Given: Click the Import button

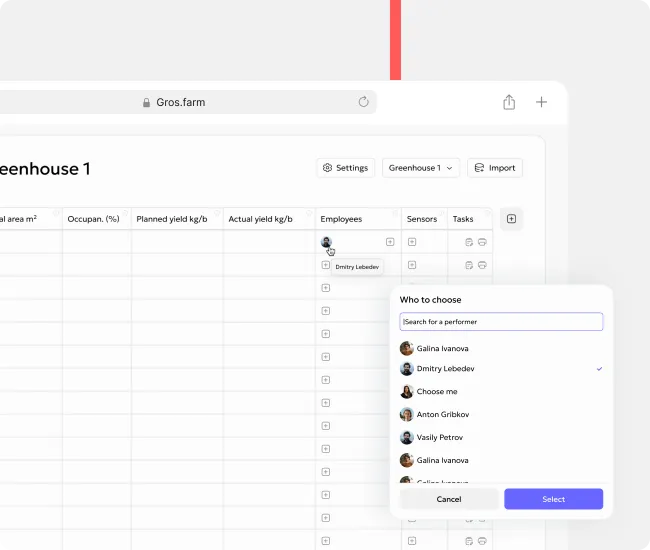Looking at the screenshot, I should click(494, 168).
